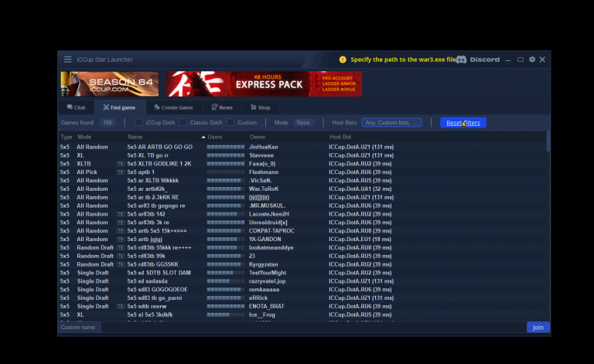Open the Shop tab
This screenshot has height=364, width=594.
pos(260,107)
